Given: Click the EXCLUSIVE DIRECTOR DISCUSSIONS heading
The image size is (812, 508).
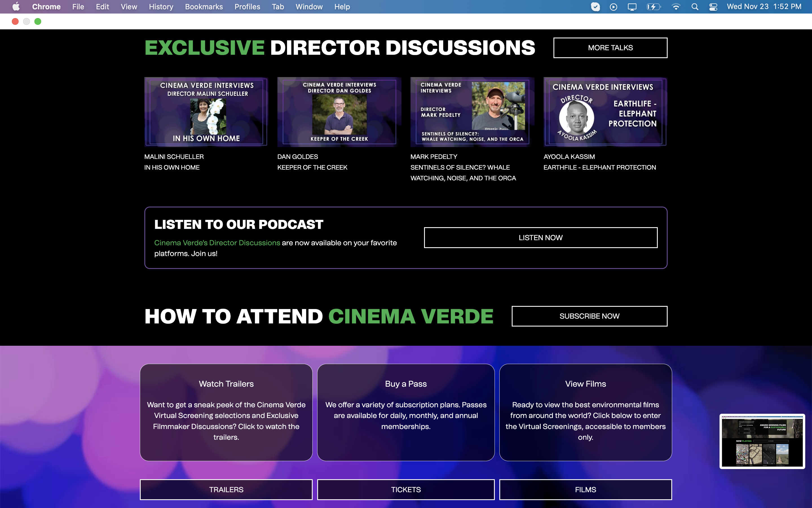Looking at the screenshot, I should pos(340,48).
